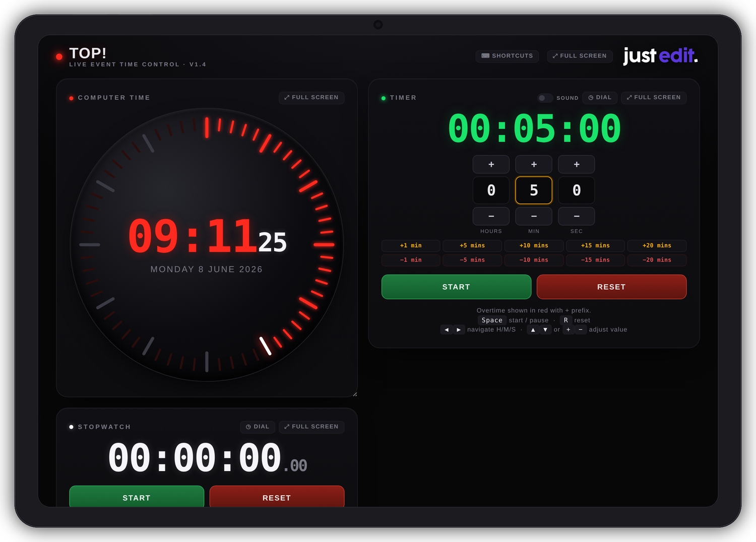Add +20 mins to the timer
Viewport: 756px width, 542px height.
pos(657,246)
